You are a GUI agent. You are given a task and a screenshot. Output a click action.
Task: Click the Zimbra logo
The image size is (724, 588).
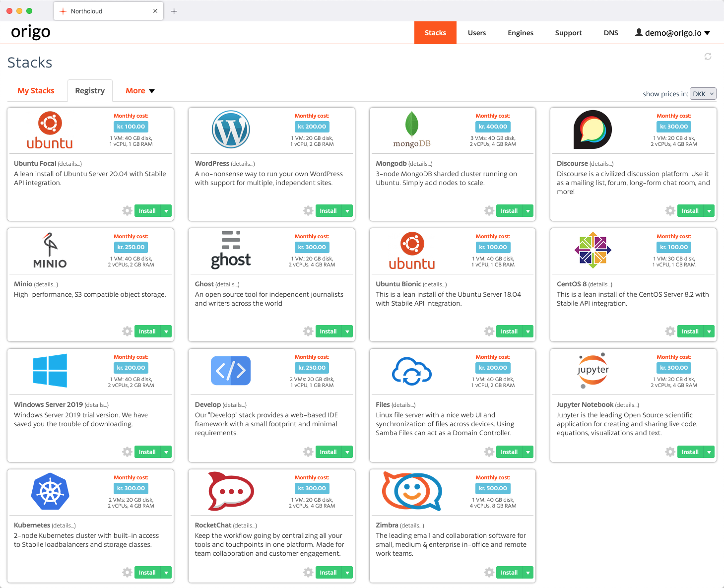pos(412,491)
